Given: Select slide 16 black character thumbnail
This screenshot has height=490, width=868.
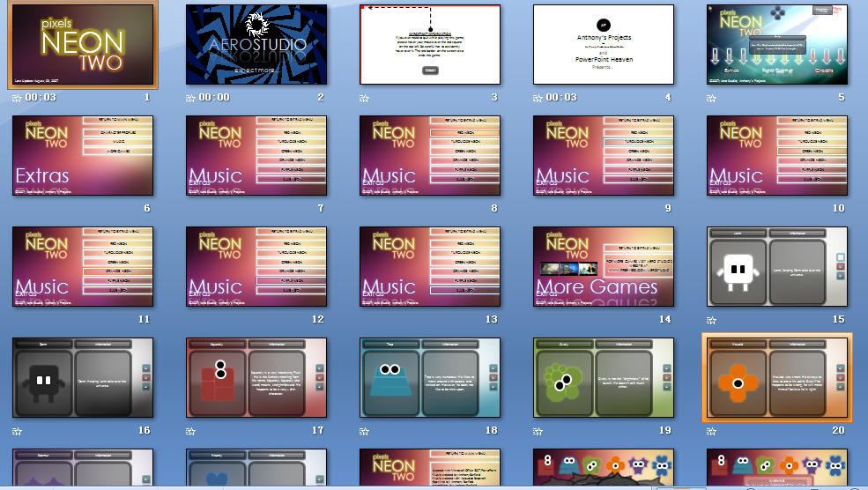Looking at the screenshot, I should tap(83, 377).
